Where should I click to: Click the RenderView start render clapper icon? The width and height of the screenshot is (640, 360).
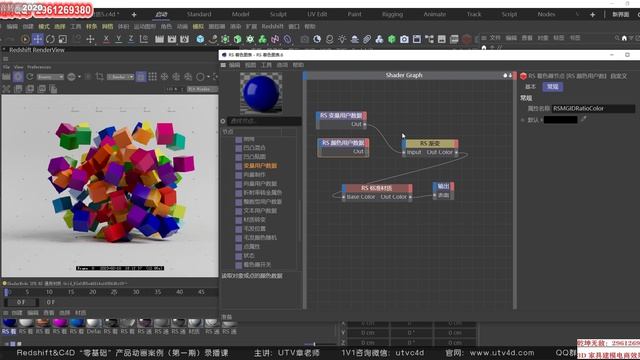click(6, 77)
